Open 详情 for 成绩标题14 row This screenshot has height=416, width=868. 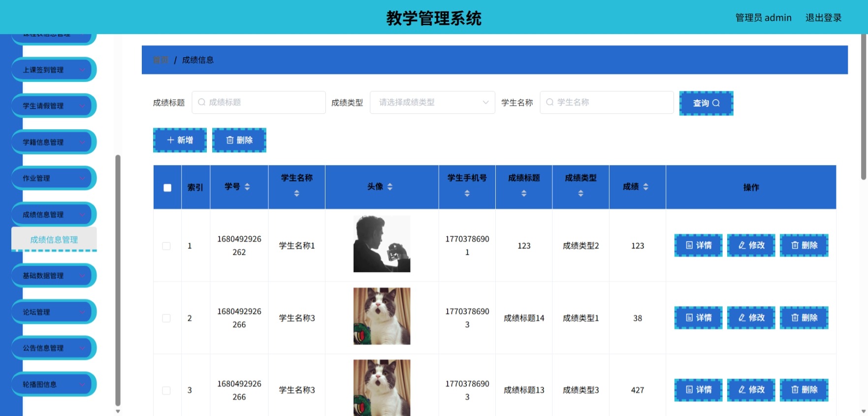698,318
